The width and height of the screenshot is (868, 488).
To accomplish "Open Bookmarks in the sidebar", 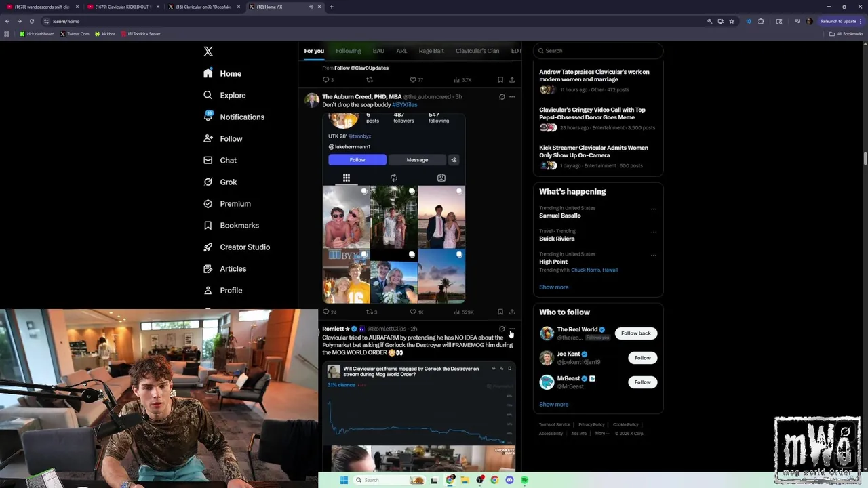I will 231,225.
